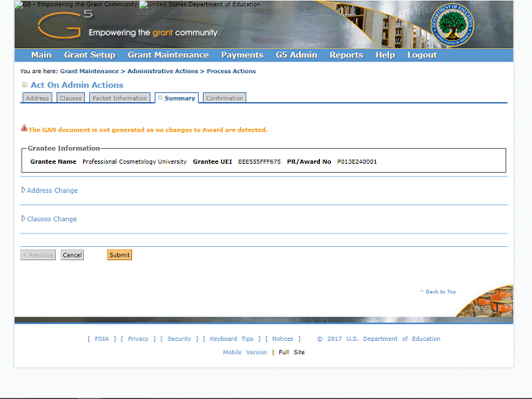Click the G5 logo in header

(65, 24)
